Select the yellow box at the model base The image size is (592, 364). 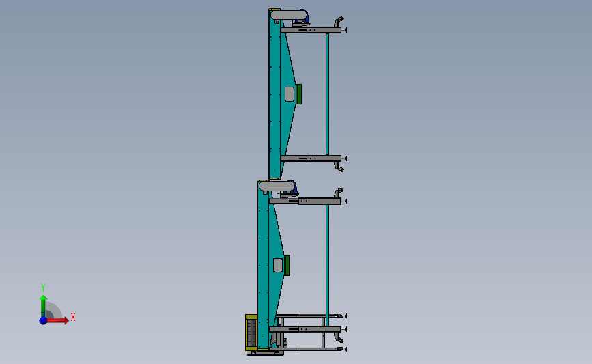[251, 333]
